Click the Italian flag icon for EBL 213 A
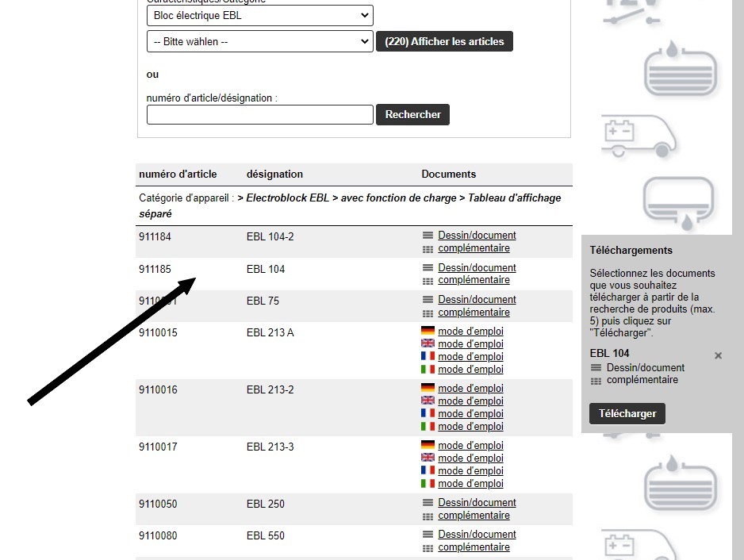 pyautogui.click(x=428, y=370)
